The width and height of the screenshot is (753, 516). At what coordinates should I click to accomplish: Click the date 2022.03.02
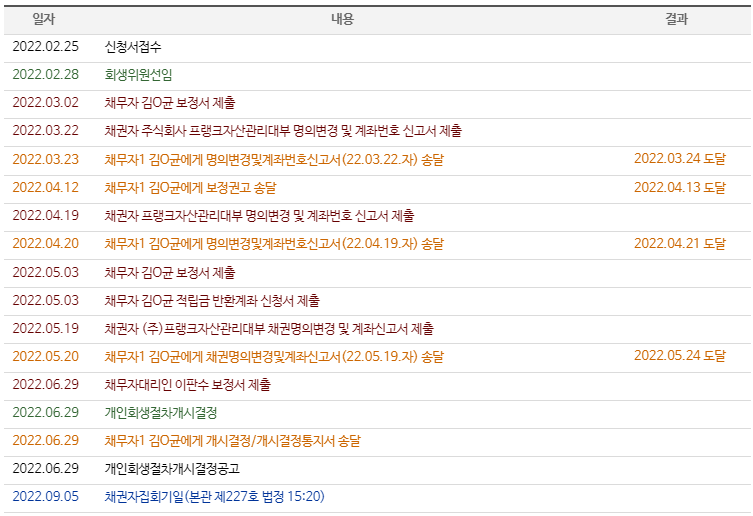coord(46,102)
